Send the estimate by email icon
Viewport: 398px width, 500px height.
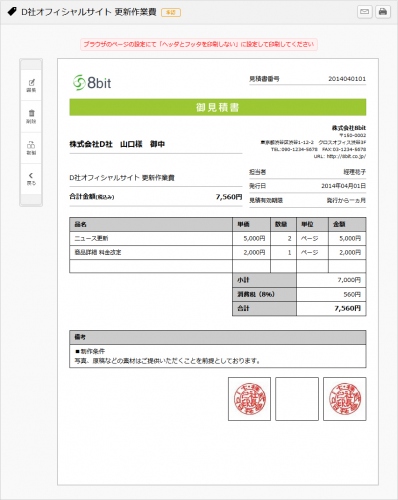365,12
